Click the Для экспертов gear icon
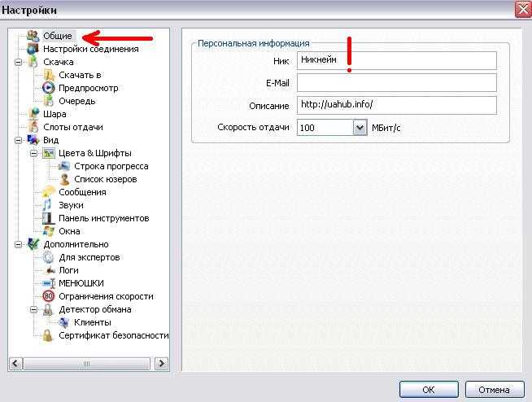This screenshot has height=402, width=532. pos(49,257)
